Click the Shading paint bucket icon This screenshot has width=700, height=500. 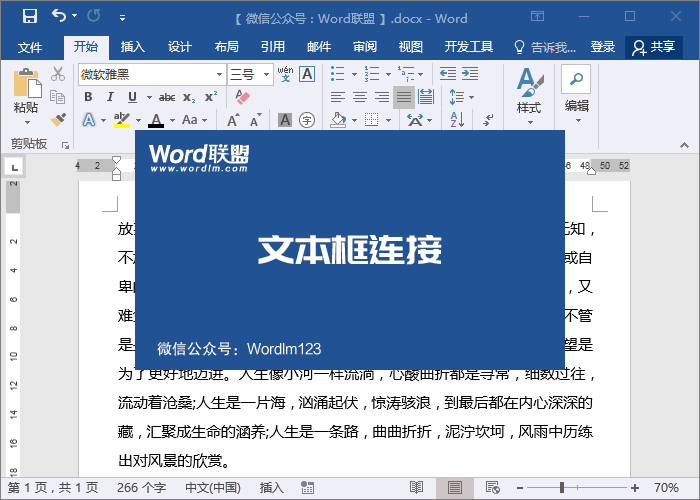click(x=338, y=120)
